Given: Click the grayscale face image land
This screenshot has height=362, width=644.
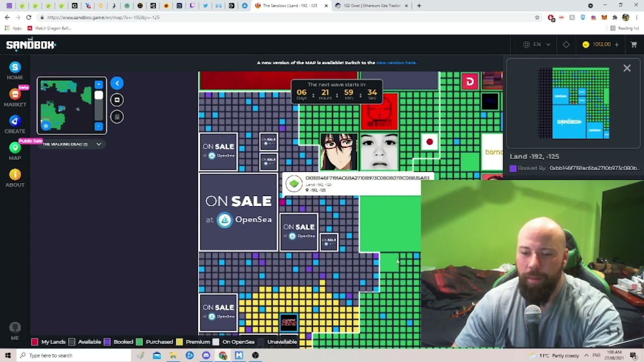Looking at the screenshot, I should point(379,152).
